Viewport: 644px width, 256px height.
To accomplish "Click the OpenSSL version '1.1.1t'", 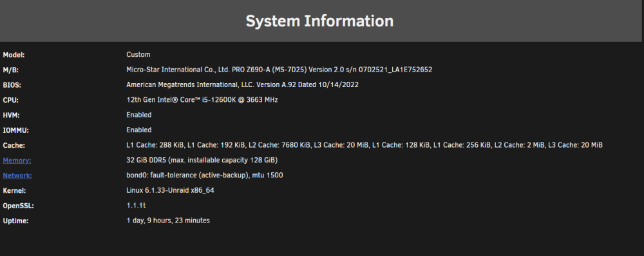I will pyautogui.click(x=136, y=205).
